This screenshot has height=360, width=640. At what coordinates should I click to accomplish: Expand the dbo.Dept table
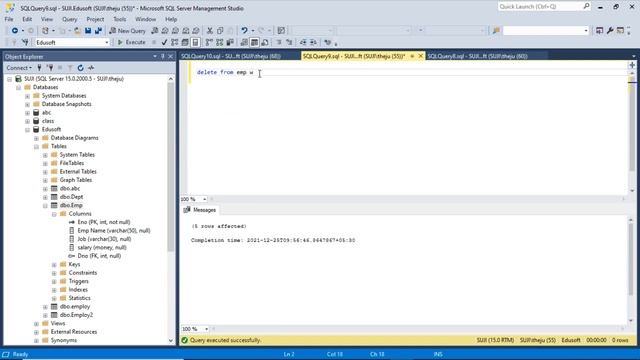pos(45,197)
